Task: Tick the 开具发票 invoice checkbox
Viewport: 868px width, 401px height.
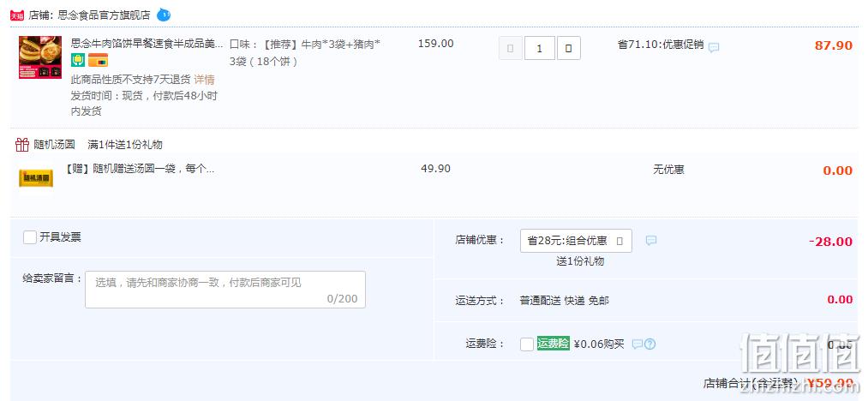Action: click(x=30, y=237)
